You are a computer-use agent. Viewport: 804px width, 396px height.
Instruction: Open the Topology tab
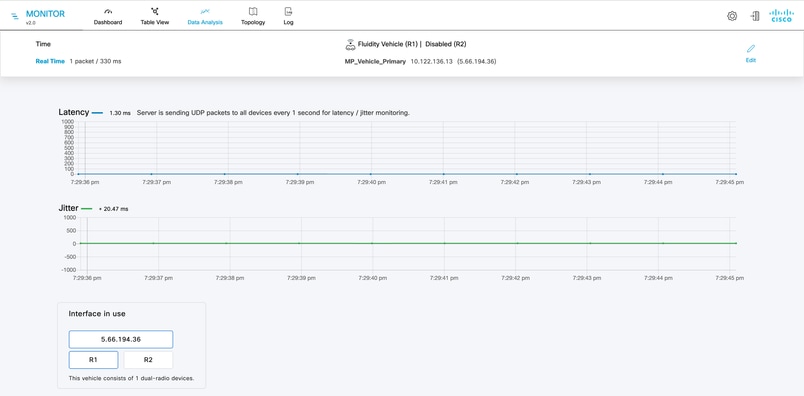click(x=253, y=17)
